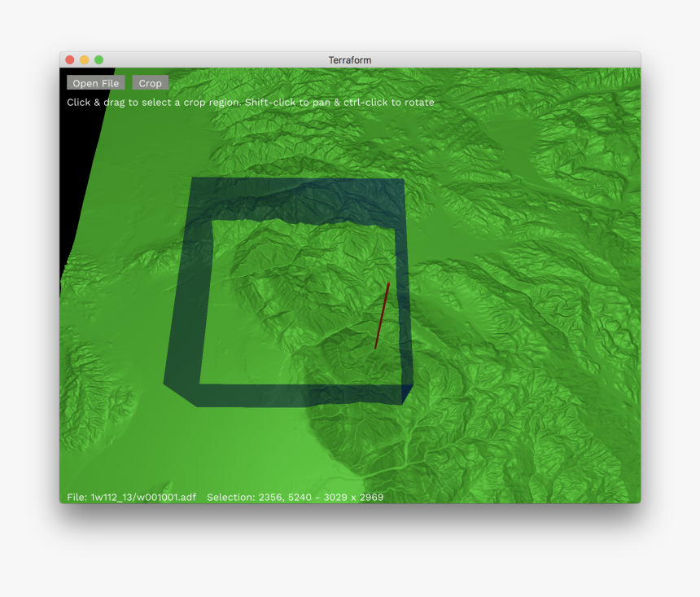Screen dimensions: 700x597
Task: Click the crop instruction hint text
Action: (250, 103)
